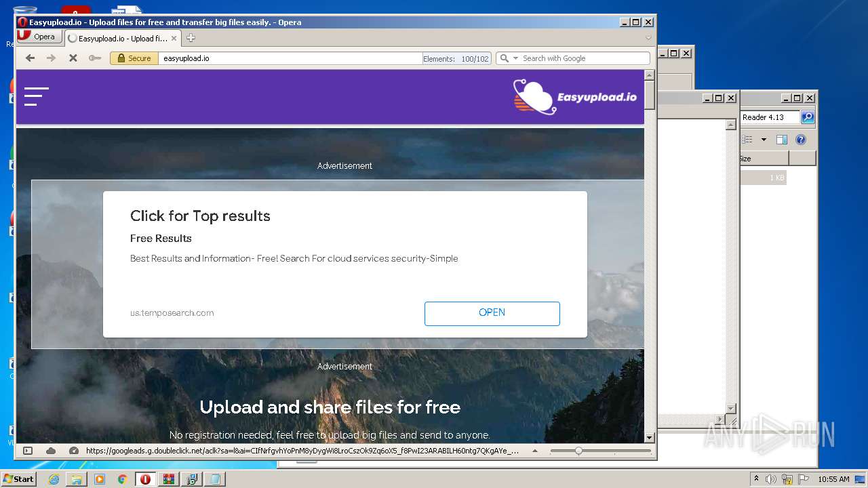The height and width of the screenshot is (488, 868).
Task: Click the Size column header
Action: coord(764,159)
